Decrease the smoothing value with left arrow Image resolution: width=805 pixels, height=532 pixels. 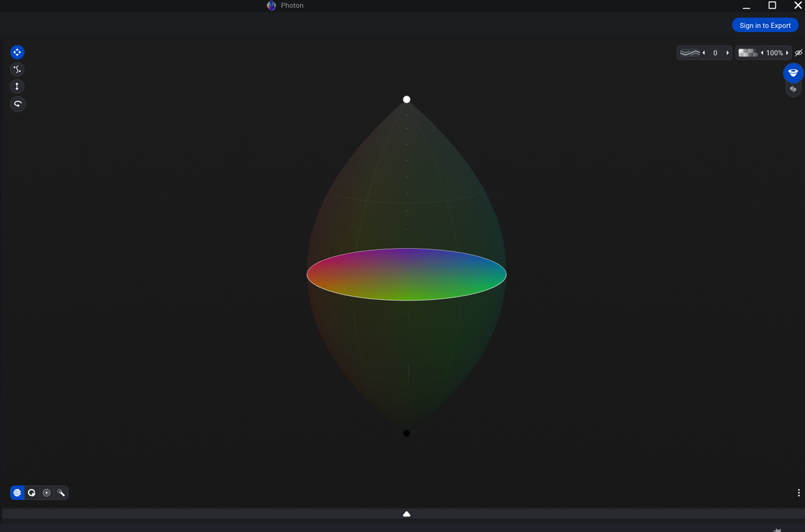pos(704,53)
